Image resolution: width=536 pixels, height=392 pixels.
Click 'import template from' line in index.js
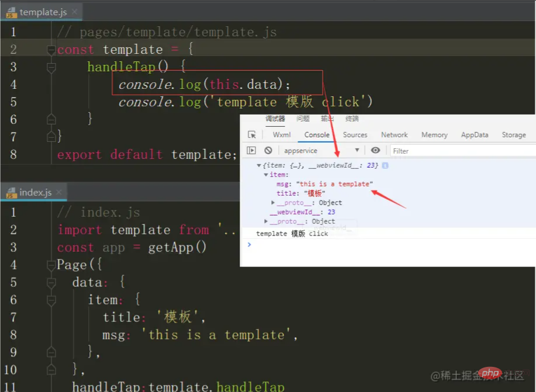pos(147,230)
